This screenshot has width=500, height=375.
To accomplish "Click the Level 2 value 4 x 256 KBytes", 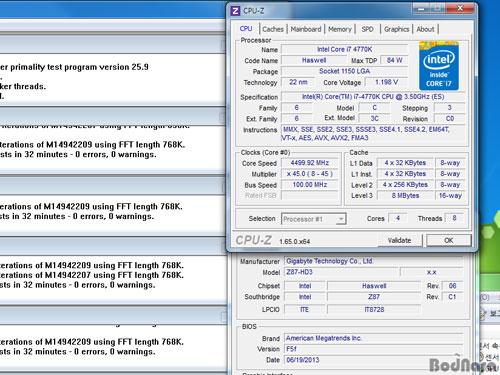I will pyautogui.click(x=405, y=185).
